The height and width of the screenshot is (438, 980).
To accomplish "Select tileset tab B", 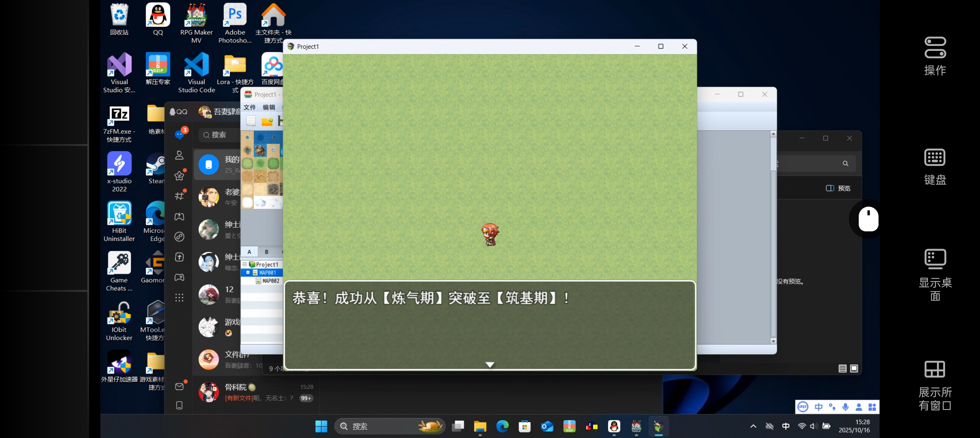I will pyautogui.click(x=266, y=252).
